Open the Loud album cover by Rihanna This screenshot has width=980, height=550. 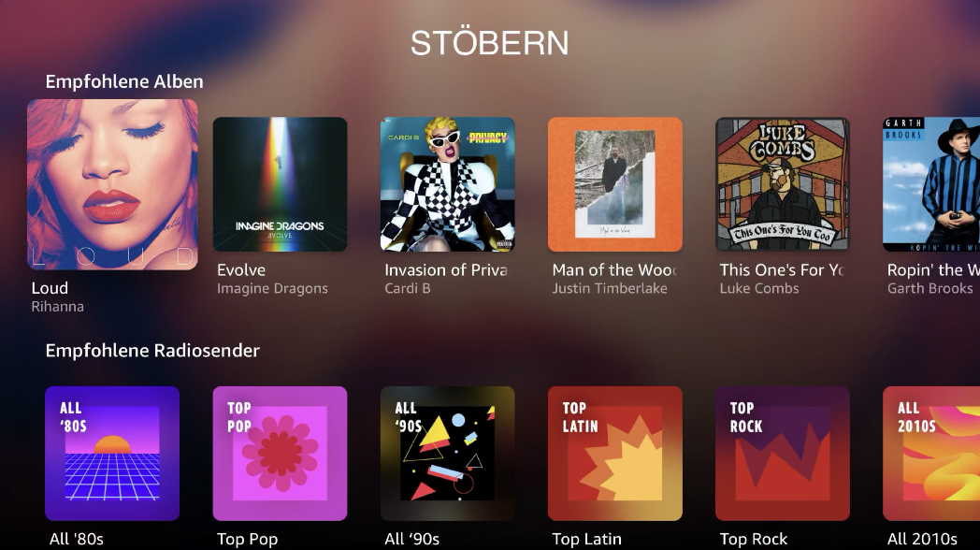point(112,184)
